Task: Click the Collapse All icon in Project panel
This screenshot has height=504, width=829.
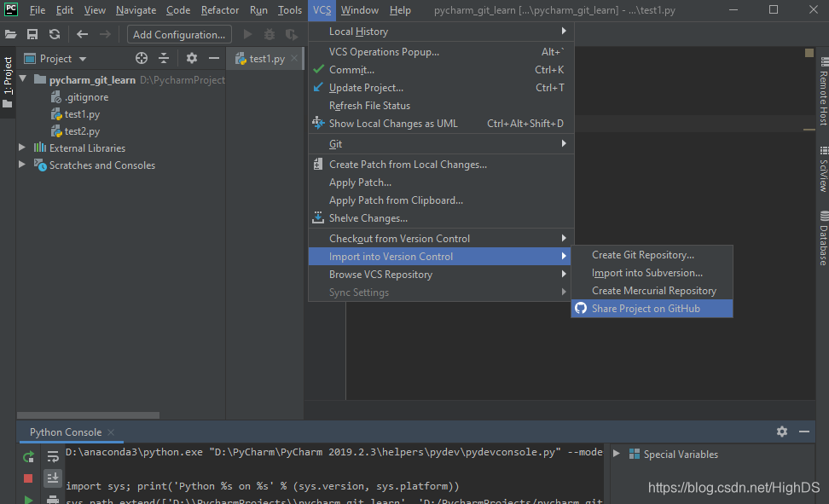Action: pos(164,58)
